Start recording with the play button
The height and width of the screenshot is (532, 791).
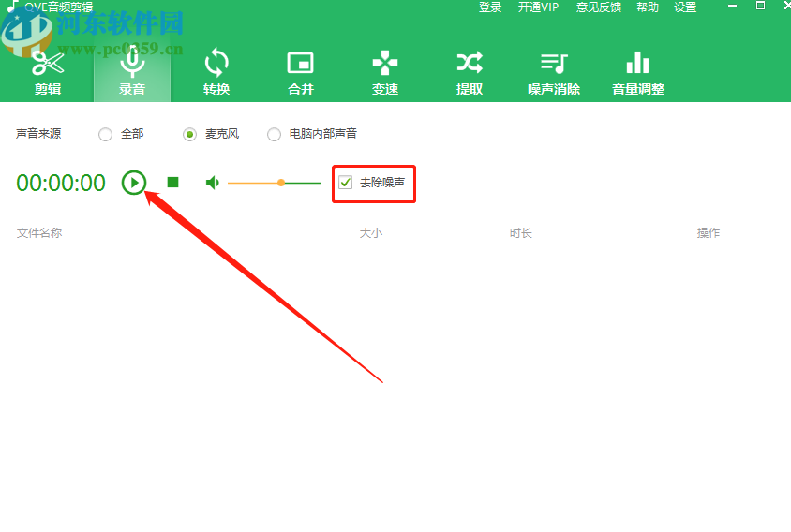pos(134,183)
